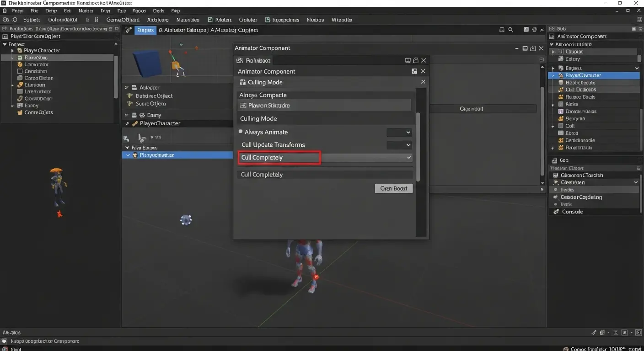644x351 pixels.
Task: Toggle the Animator checkbox in the component list
Action: pos(127,87)
